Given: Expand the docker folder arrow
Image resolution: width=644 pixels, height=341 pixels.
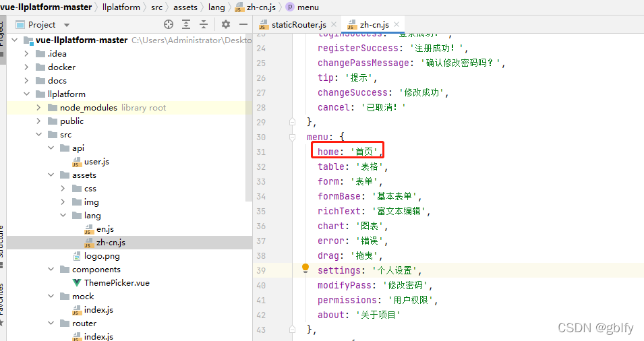Looking at the screenshot, I should [x=27, y=67].
